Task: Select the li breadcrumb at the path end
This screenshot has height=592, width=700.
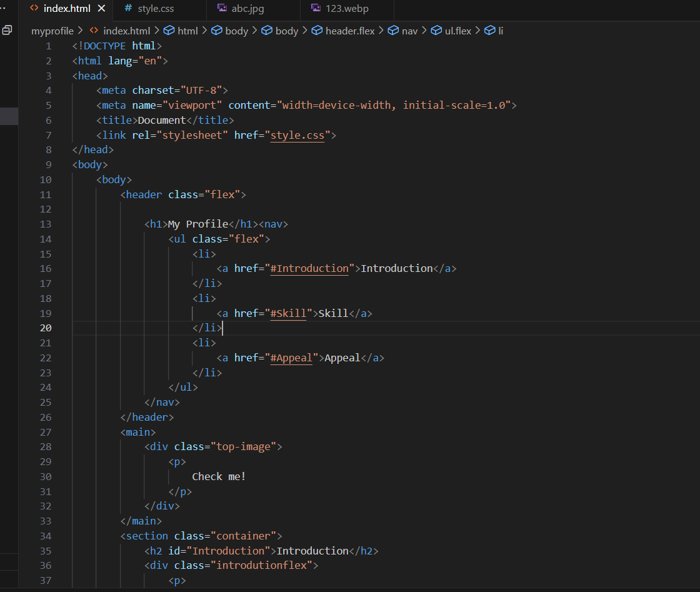Action: [x=500, y=31]
